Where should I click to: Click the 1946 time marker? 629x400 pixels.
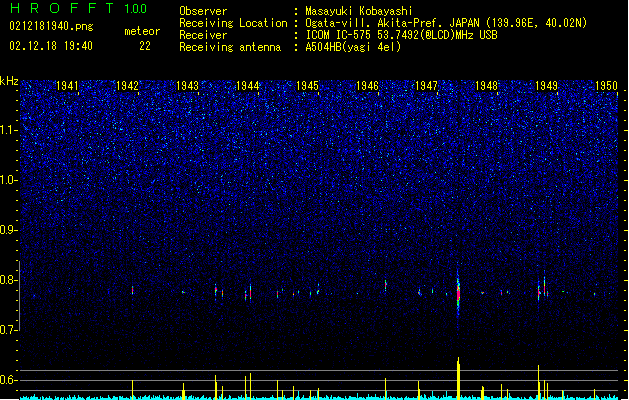pos(367,86)
